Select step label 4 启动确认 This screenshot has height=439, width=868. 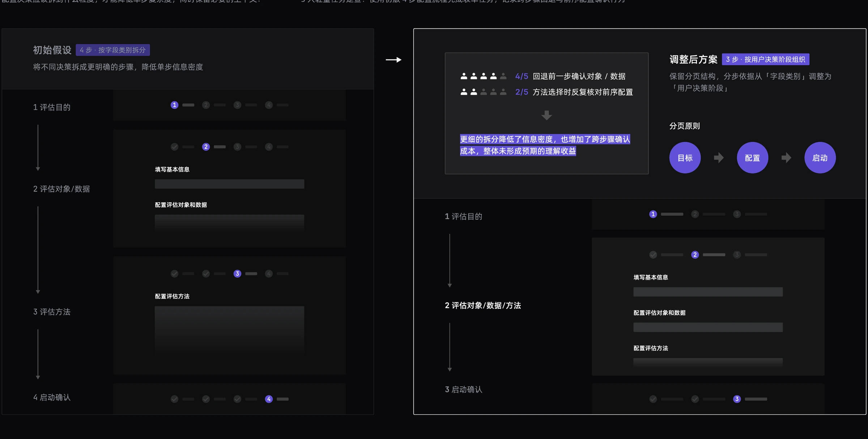point(52,397)
